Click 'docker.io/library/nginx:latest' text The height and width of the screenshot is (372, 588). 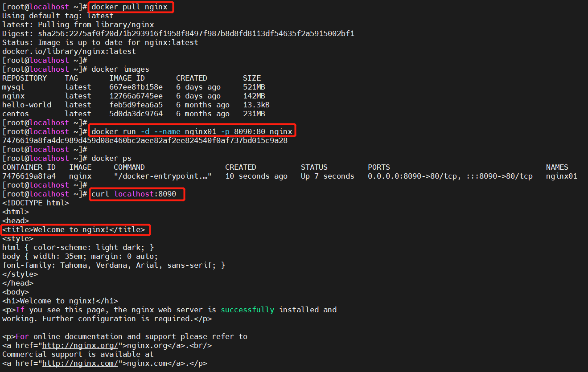pyautogui.click(x=69, y=51)
